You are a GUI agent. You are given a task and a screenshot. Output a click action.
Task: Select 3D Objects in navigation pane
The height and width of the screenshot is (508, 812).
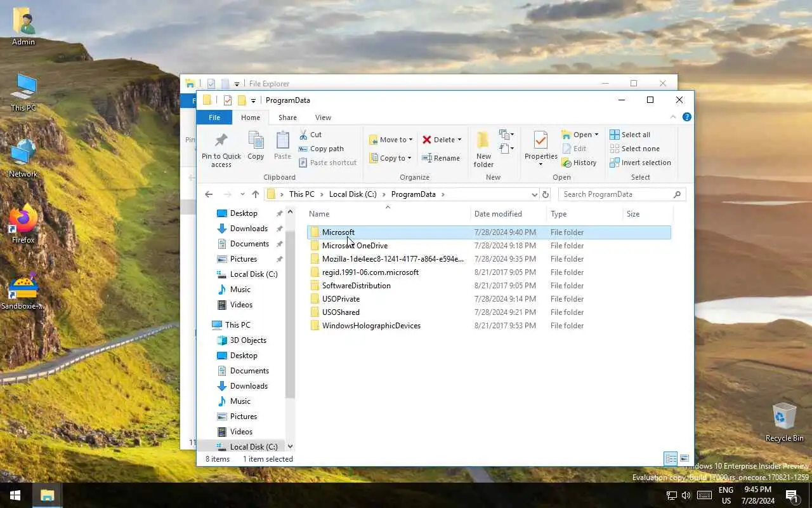point(248,340)
